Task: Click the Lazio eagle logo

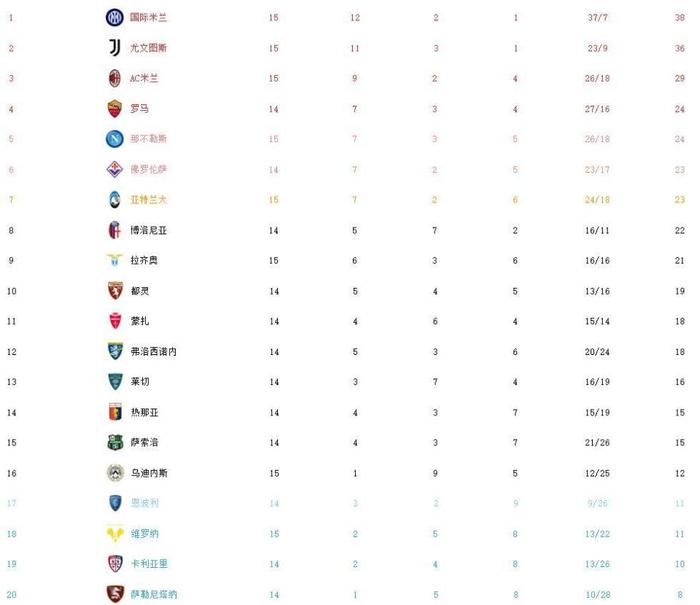Action: (x=115, y=260)
